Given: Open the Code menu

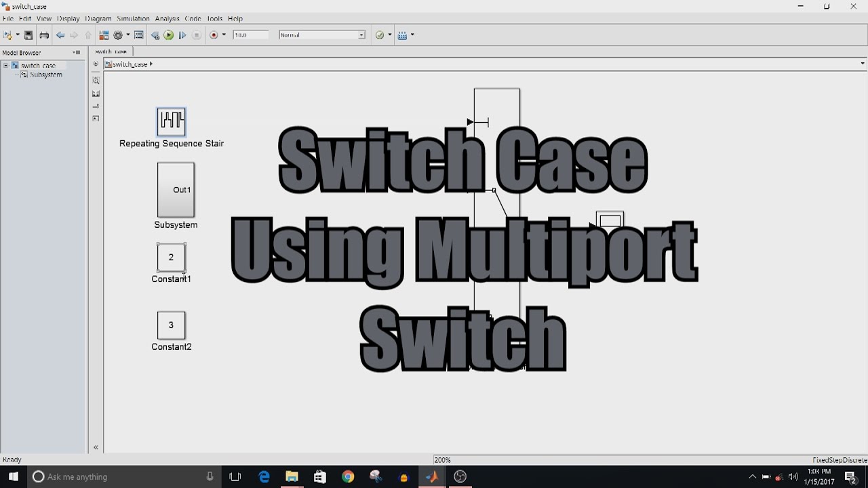Looking at the screenshot, I should [193, 18].
